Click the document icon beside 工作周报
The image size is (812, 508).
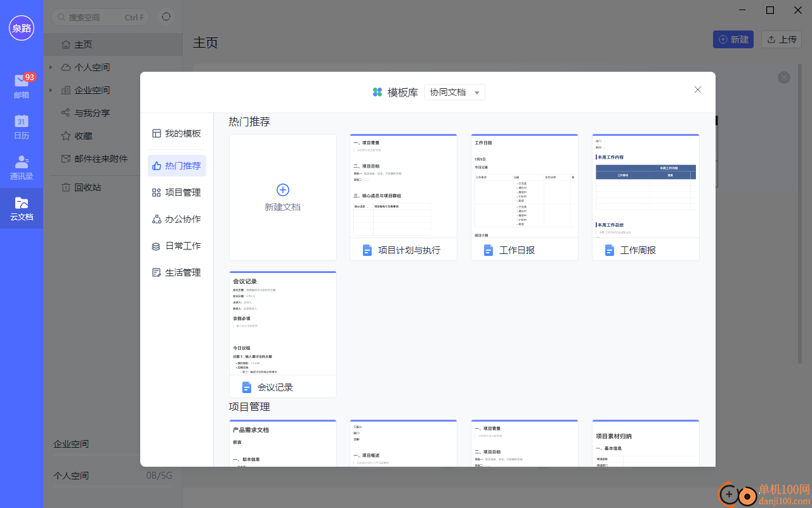pyautogui.click(x=610, y=250)
